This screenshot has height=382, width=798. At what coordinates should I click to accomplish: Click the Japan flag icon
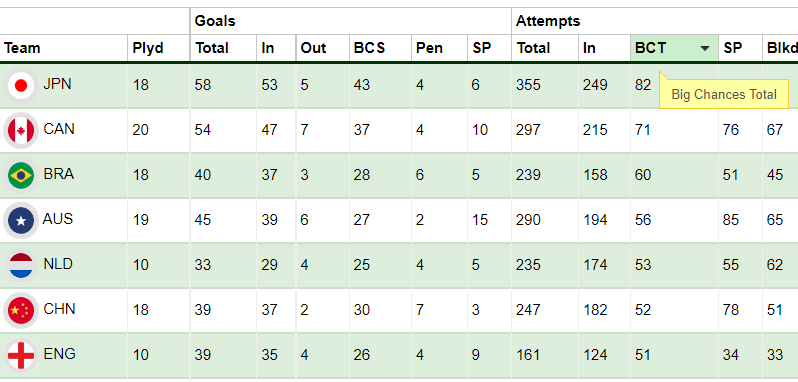click(x=21, y=85)
